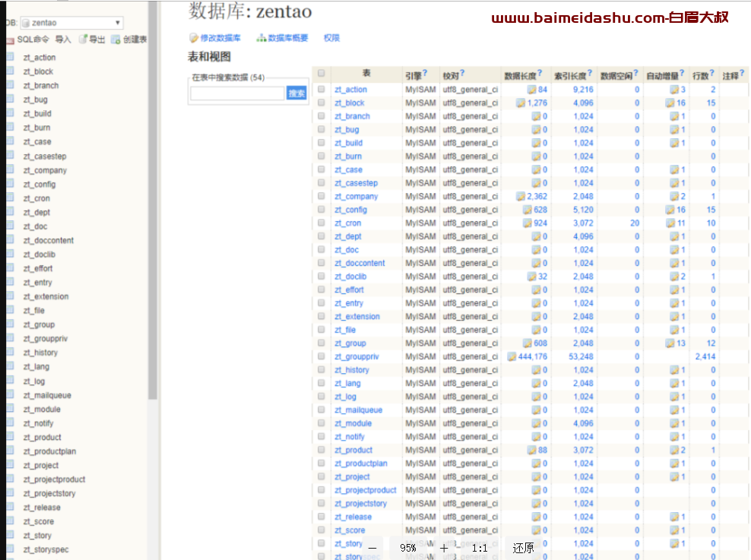Click the 创建表 create table icon
The width and height of the screenshot is (751, 560).
pyautogui.click(x=116, y=40)
